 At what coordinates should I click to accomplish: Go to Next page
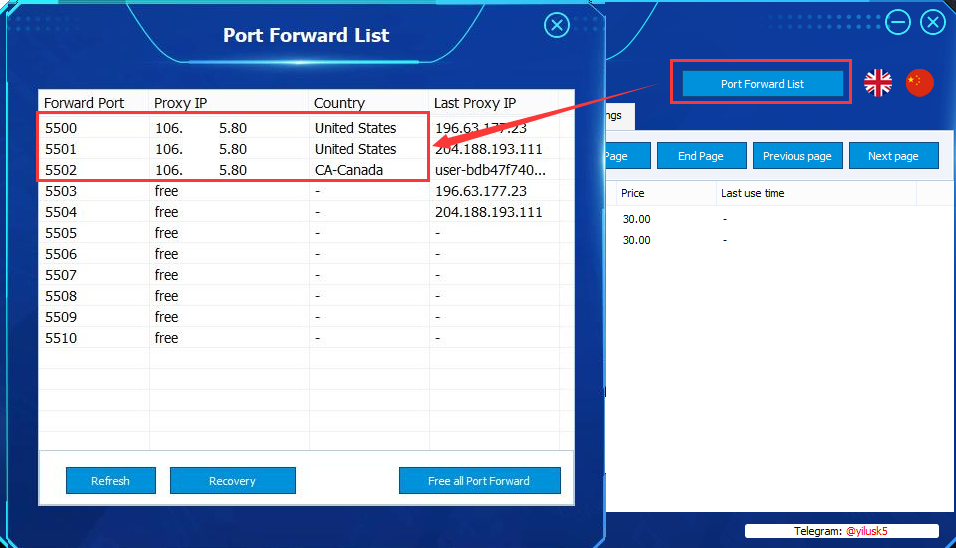893,155
